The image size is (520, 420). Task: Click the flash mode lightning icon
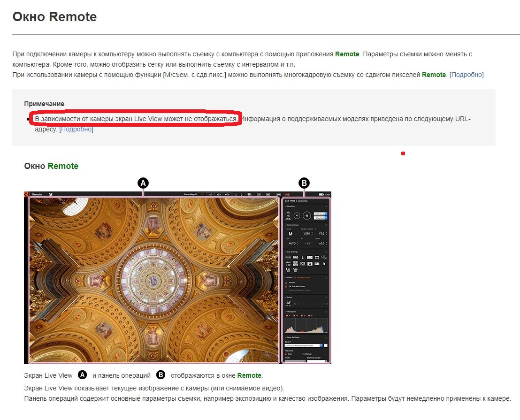coord(324,264)
